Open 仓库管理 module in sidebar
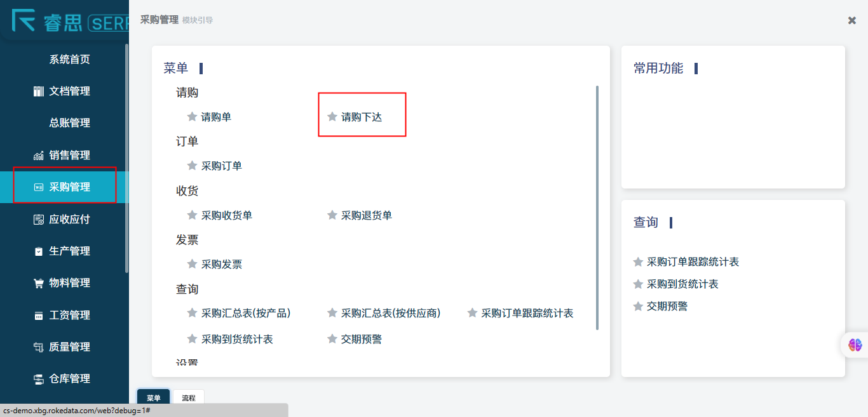This screenshot has height=417, width=868. [x=69, y=379]
